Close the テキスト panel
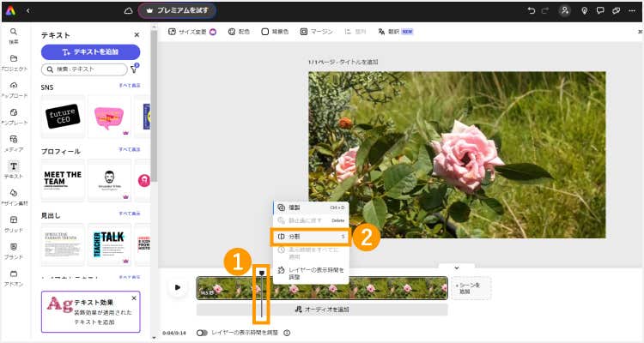Image resolution: width=644 pixels, height=343 pixels. (x=137, y=35)
